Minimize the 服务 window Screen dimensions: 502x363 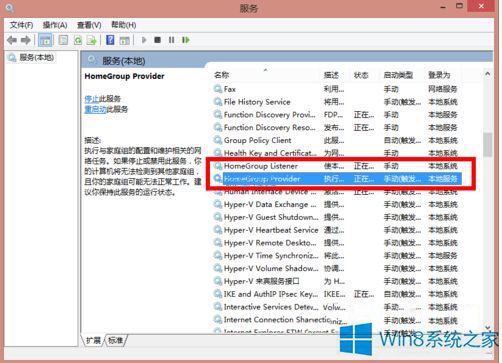pyautogui.click(x=443, y=6)
